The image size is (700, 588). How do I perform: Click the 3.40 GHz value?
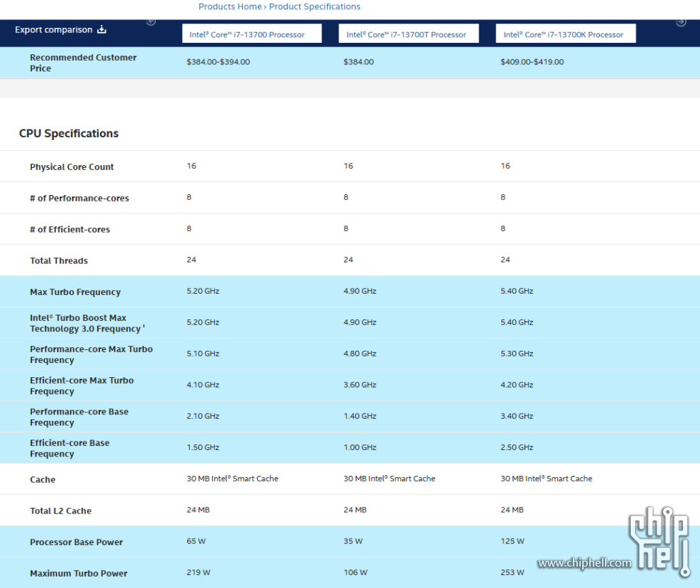point(517,416)
